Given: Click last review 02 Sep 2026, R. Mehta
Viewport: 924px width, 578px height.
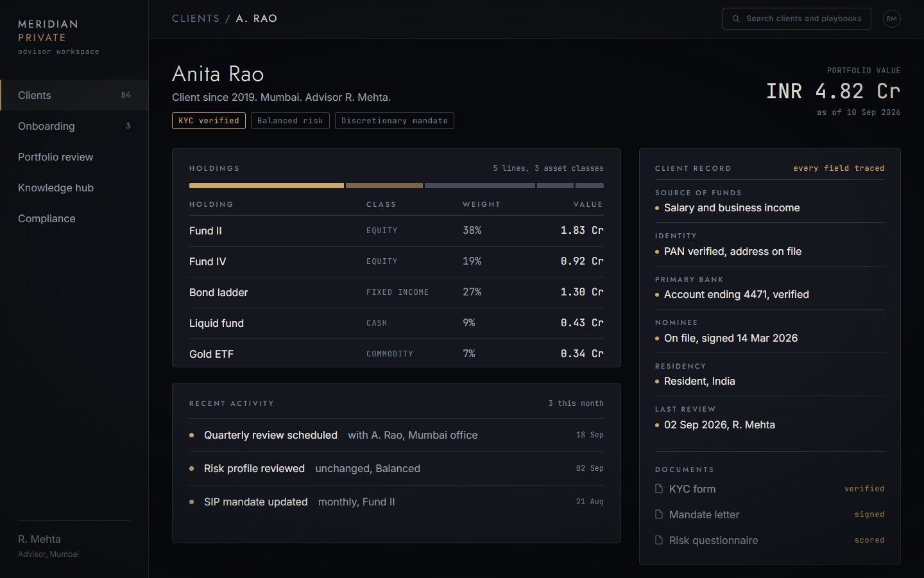Looking at the screenshot, I should [x=719, y=425].
